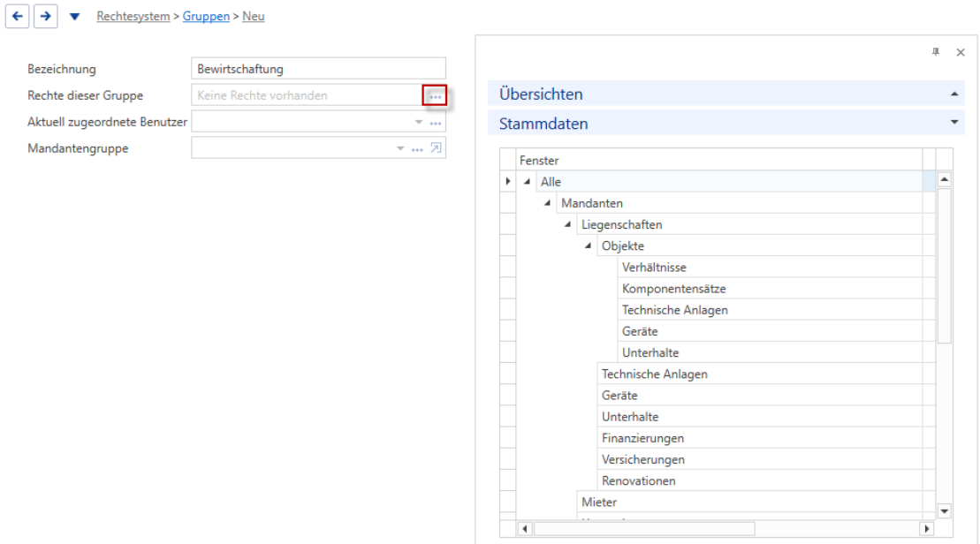Select the Renovationen row
Screen dimensions: 980x544
click(x=759, y=480)
